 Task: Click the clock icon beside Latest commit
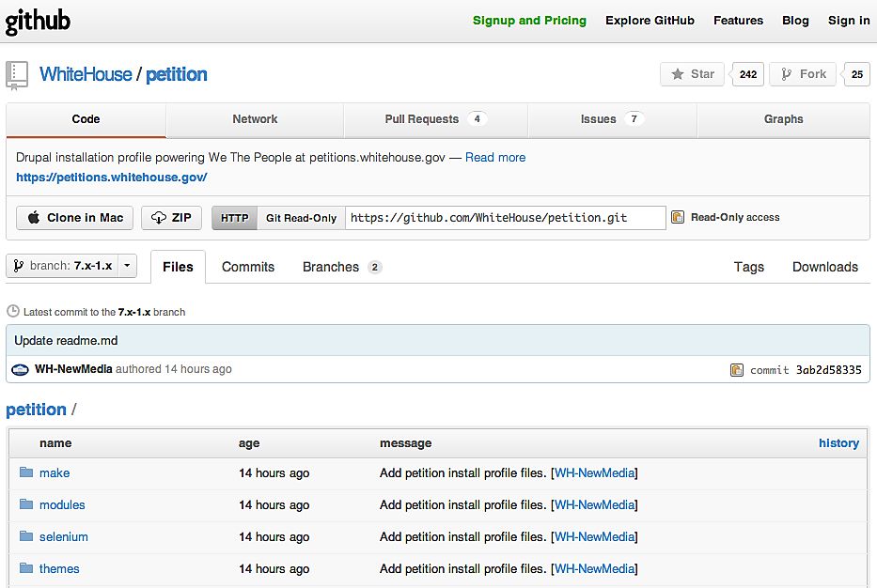(13, 311)
